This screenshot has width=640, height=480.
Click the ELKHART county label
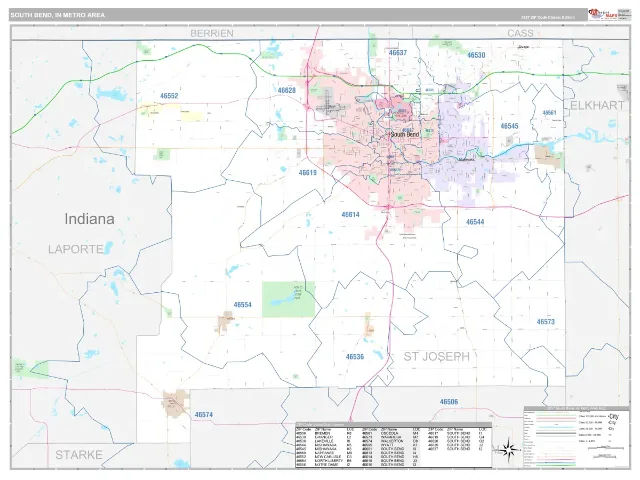click(x=597, y=106)
